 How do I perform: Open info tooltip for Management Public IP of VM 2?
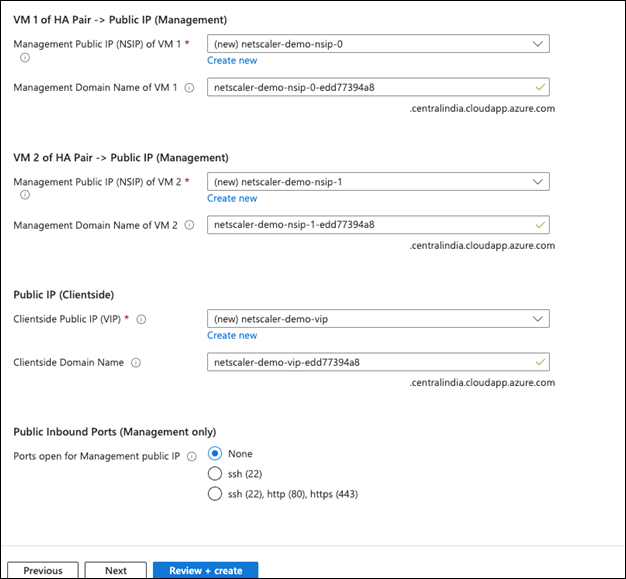25,195
